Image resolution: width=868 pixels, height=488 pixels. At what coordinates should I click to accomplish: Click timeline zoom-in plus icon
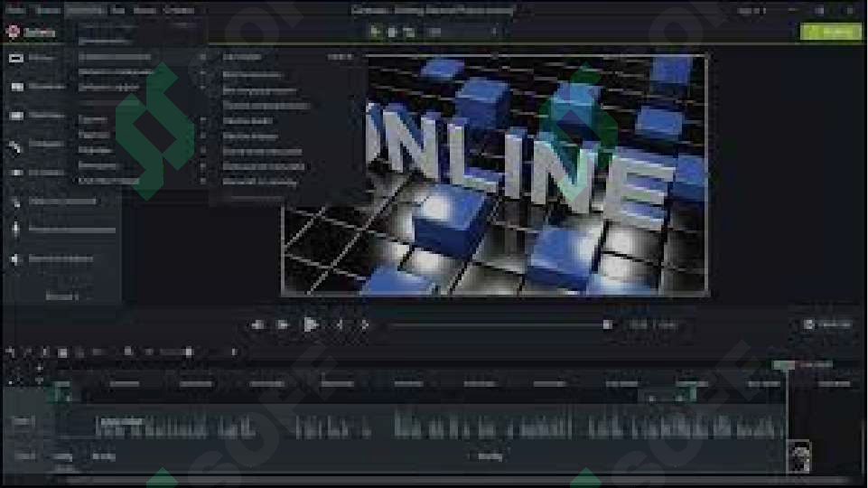pos(234,352)
